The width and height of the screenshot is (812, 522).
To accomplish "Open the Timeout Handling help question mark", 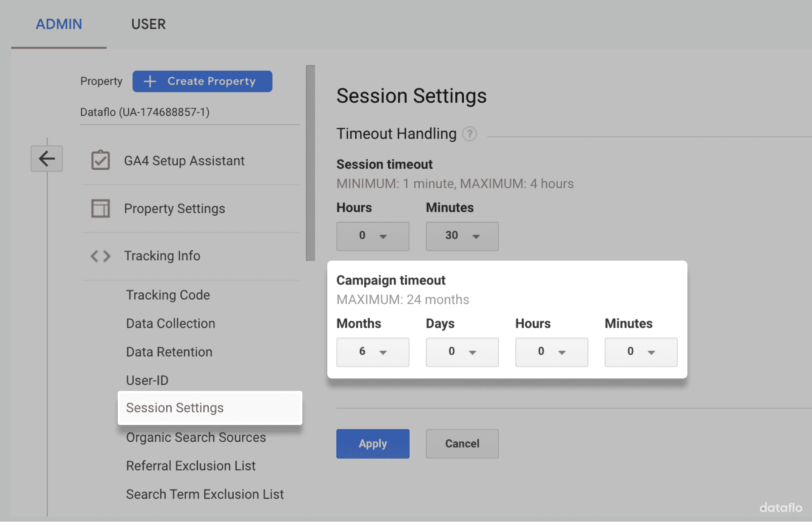I will [x=469, y=134].
